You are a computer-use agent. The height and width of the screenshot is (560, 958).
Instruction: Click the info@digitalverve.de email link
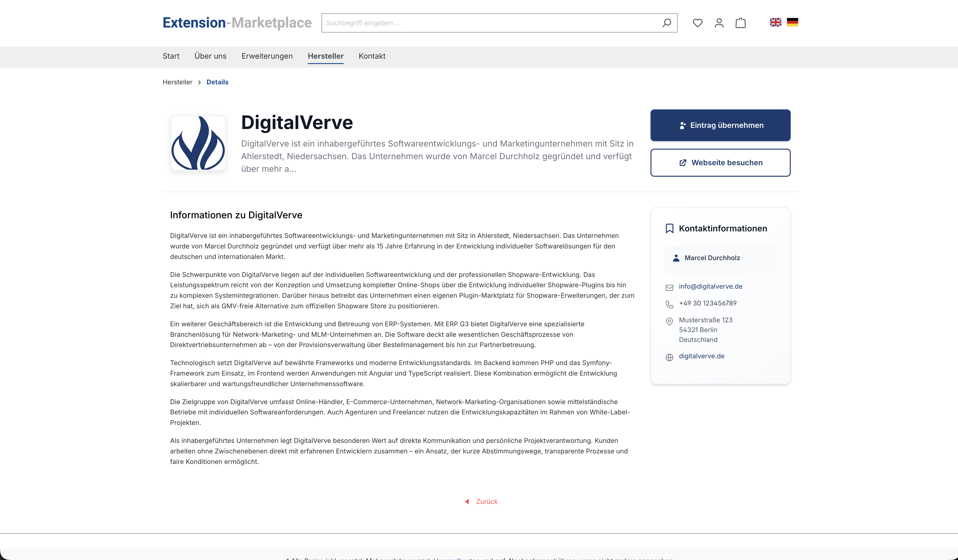click(710, 286)
